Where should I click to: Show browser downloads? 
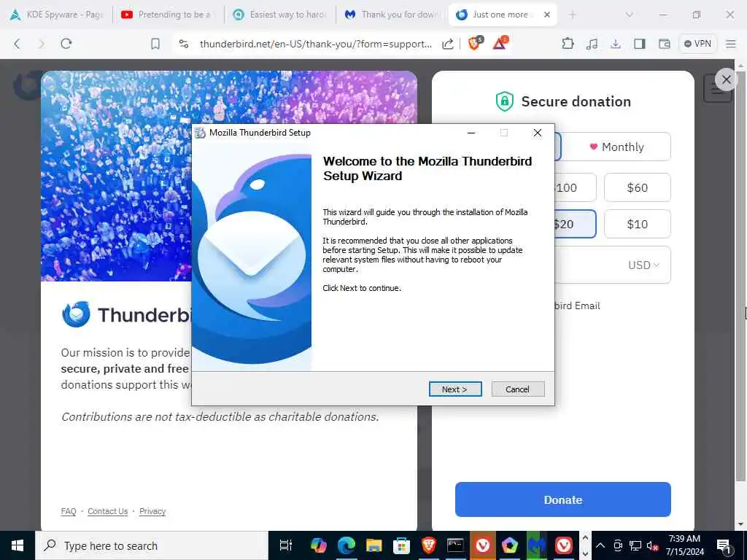coord(616,44)
